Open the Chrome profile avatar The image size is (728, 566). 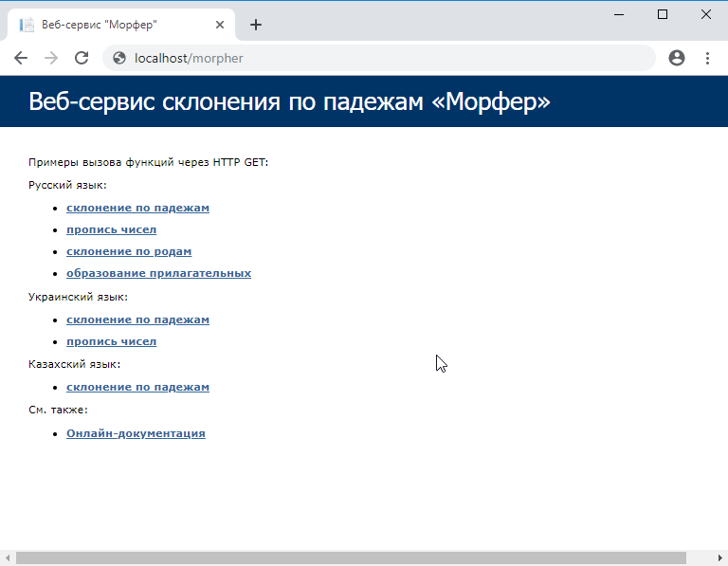coord(677,58)
